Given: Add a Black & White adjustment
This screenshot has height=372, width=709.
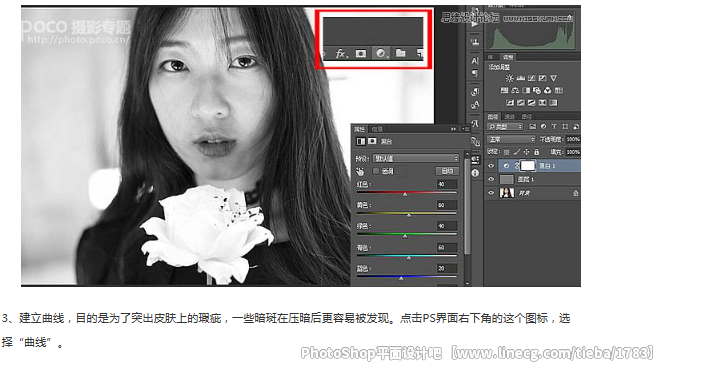Looking at the screenshot, I should pos(526,90).
